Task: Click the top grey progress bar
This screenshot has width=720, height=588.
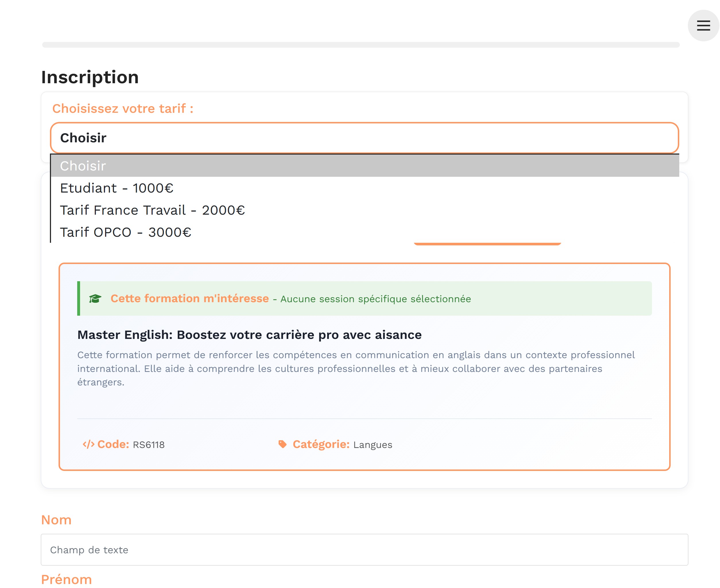Action: click(x=361, y=45)
